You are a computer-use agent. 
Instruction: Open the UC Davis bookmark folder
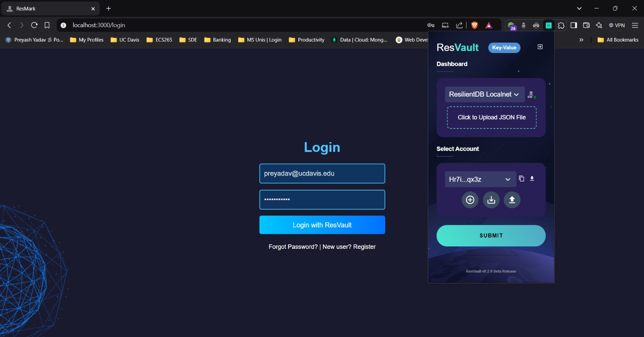click(125, 40)
